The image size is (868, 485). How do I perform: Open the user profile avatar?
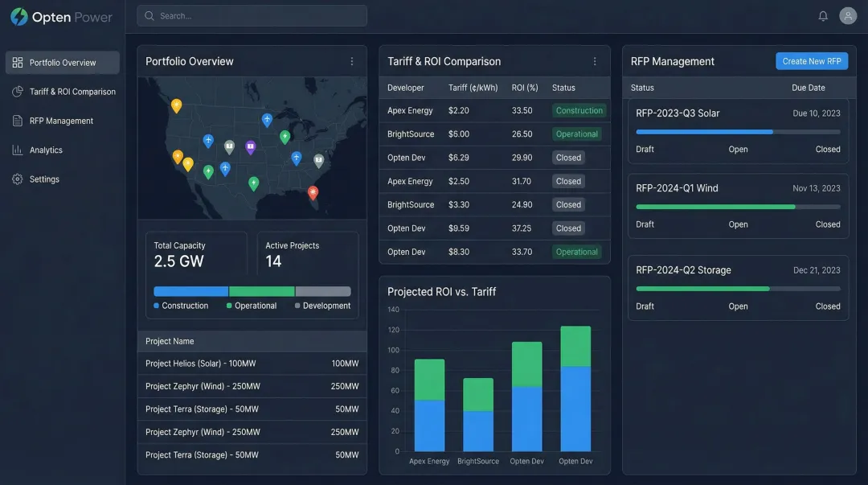pyautogui.click(x=847, y=15)
